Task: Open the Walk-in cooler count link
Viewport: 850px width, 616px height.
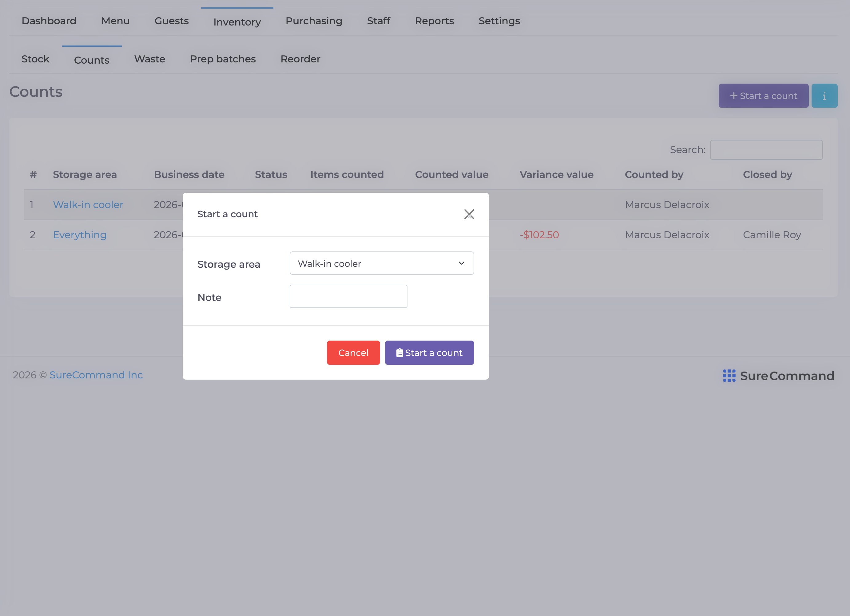Action: coord(88,205)
